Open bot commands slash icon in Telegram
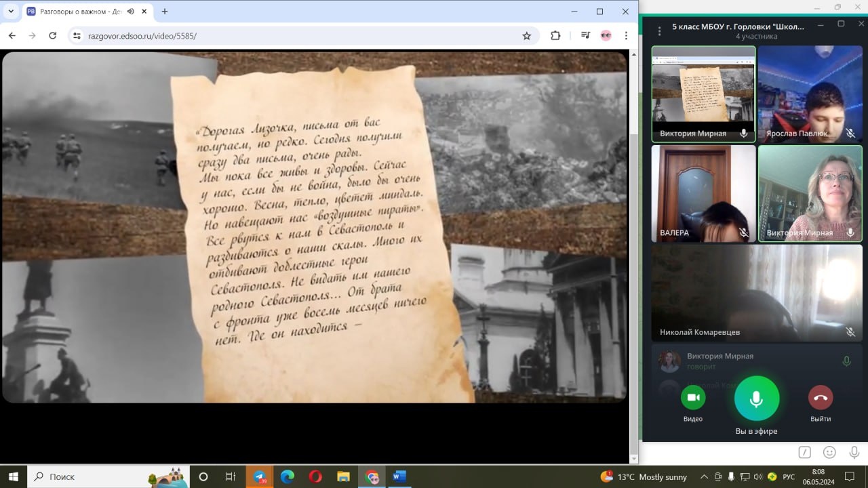The width and height of the screenshot is (868, 488). 804,452
